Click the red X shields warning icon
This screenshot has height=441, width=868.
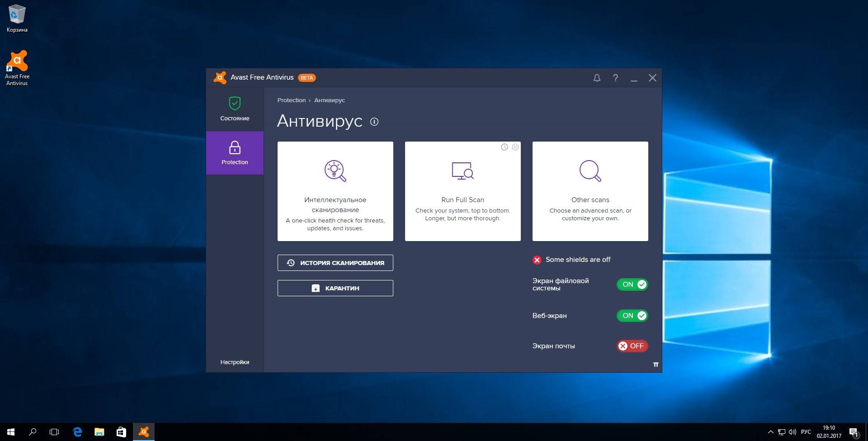click(537, 260)
